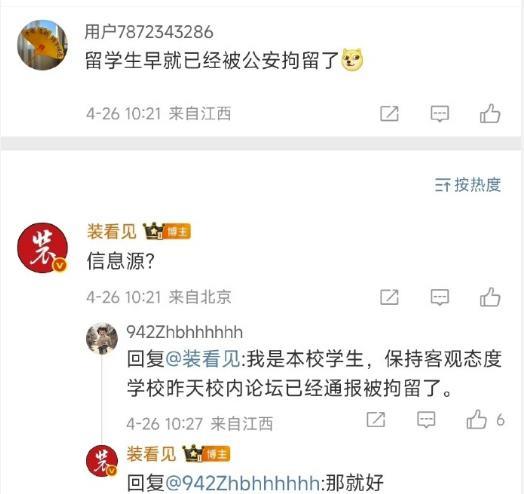
Task: Open comment reply on 用户7872343286's post
Action: [x=439, y=114]
